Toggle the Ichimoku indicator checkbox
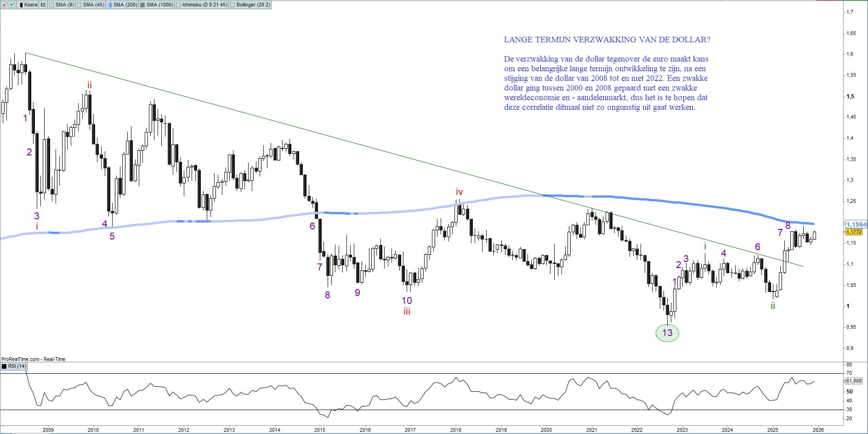 point(179,5)
